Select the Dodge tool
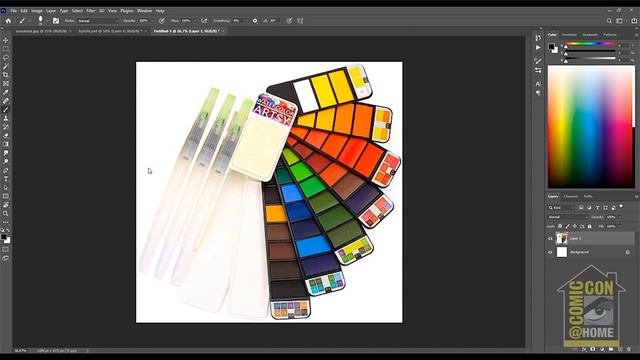This screenshot has height=360, width=640. 6,162
